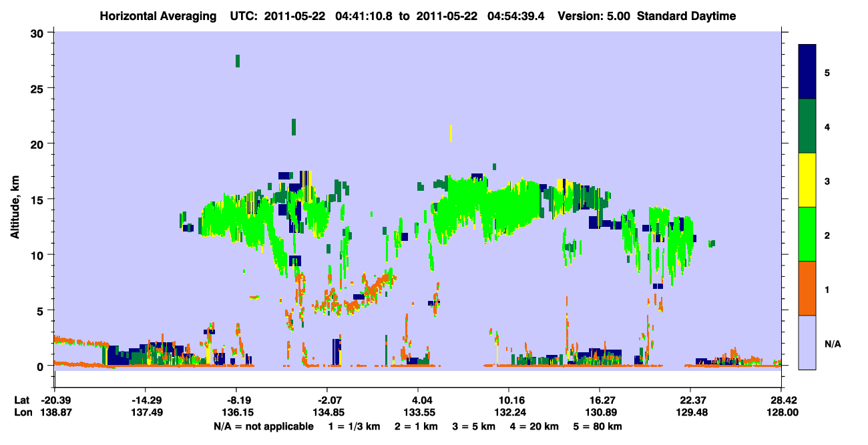Click '1 = 1/3 km' in legend caption
Screen dimensions: 868x445
pos(354,426)
